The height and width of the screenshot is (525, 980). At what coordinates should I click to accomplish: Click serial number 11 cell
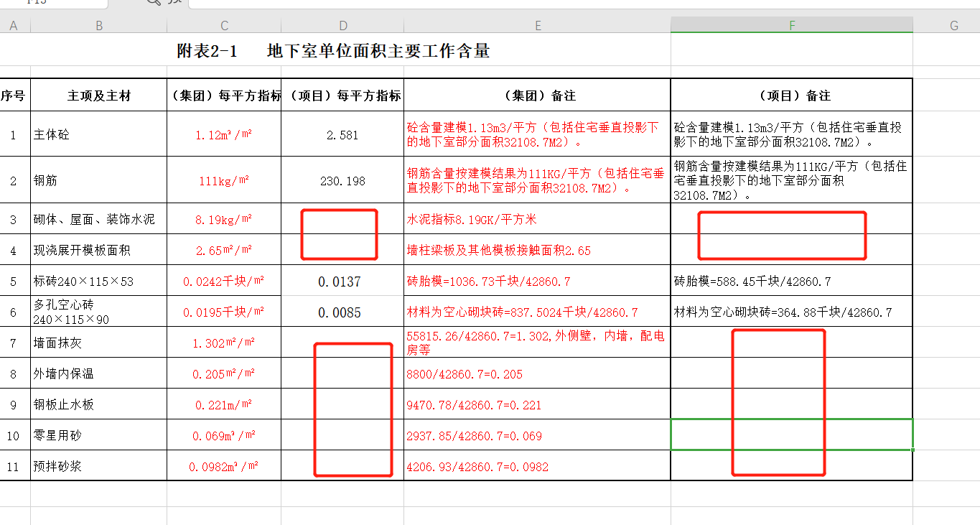[x=14, y=466]
